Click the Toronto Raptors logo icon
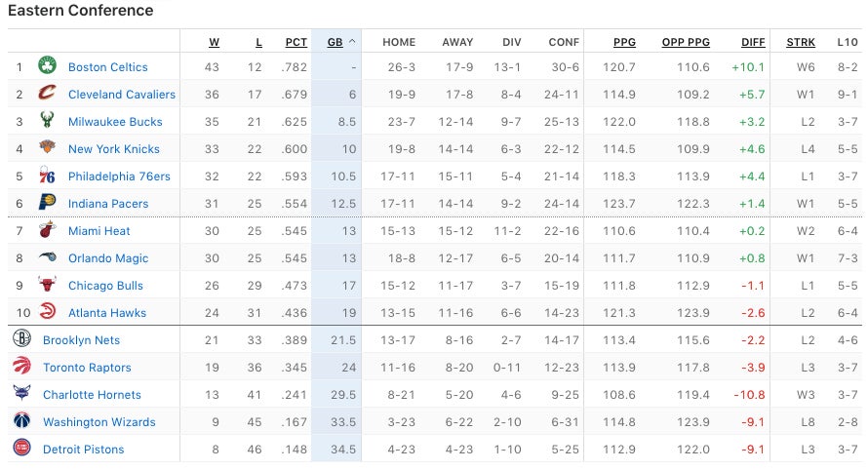This screenshot has height=470, width=868. point(21,367)
